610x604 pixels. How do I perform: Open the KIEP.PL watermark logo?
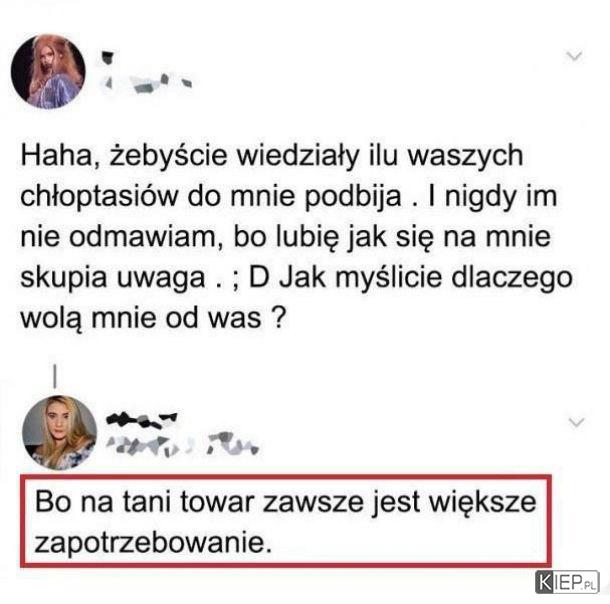(x=567, y=582)
